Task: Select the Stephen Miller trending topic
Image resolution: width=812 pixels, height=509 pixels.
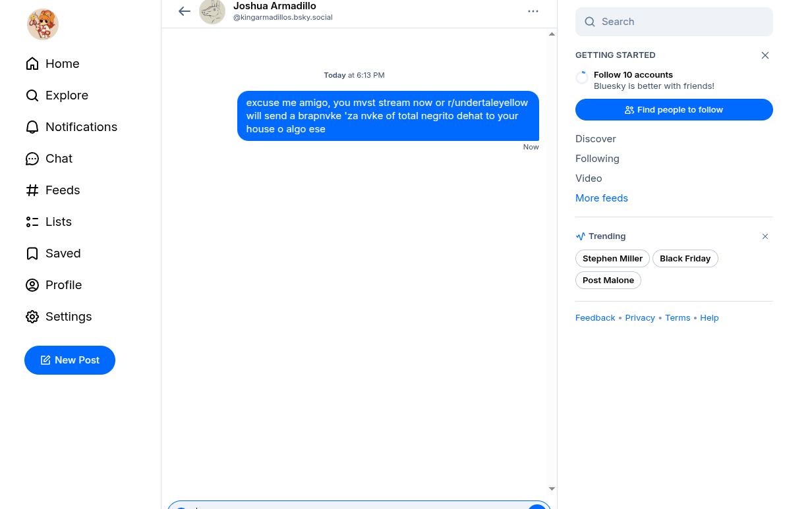Action: [x=612, y=259]
